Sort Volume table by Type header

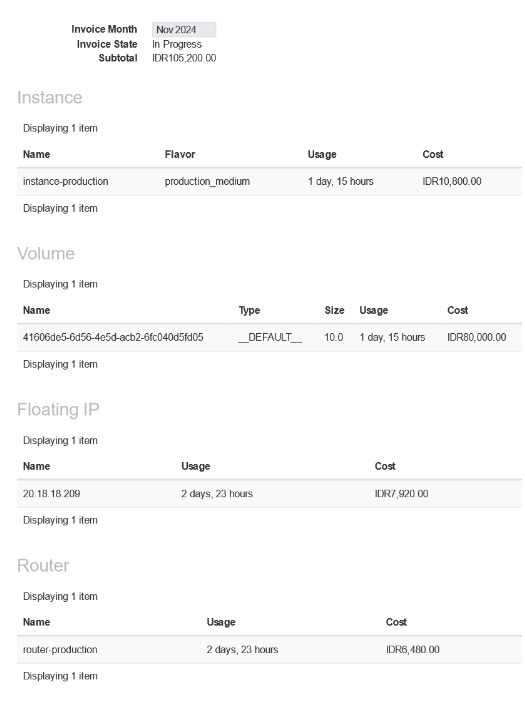click(249, 311)
